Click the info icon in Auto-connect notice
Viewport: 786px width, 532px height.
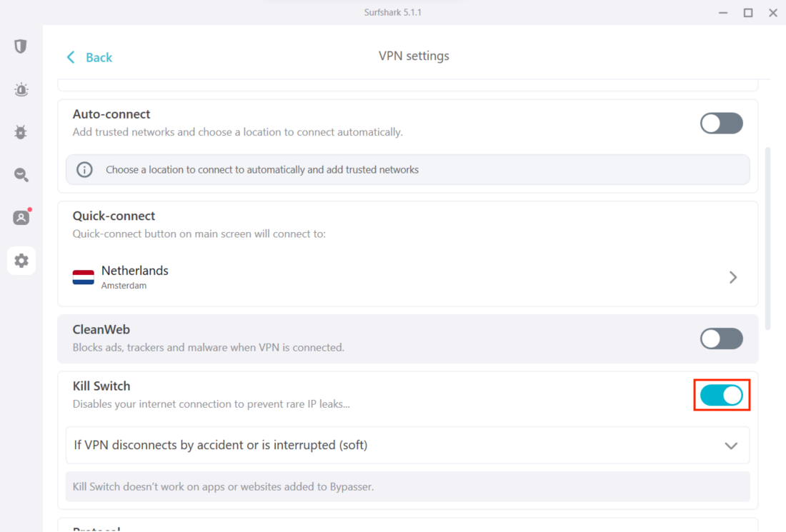click(85, 170)
